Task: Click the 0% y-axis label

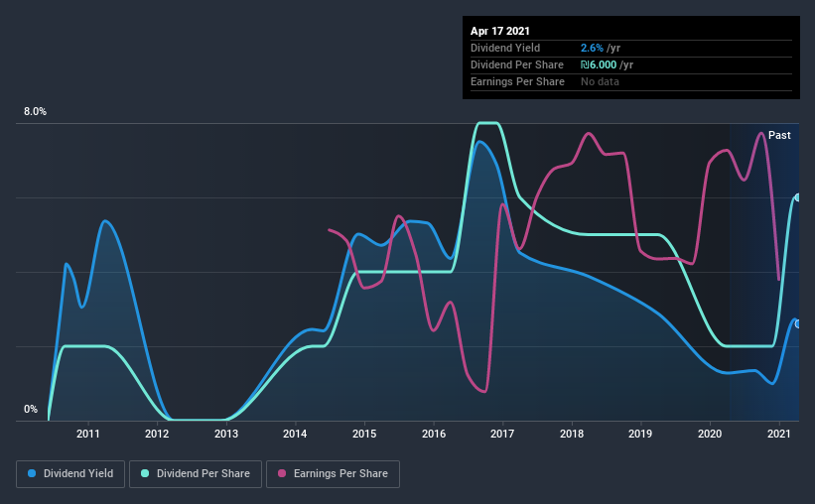Action: 31,410
